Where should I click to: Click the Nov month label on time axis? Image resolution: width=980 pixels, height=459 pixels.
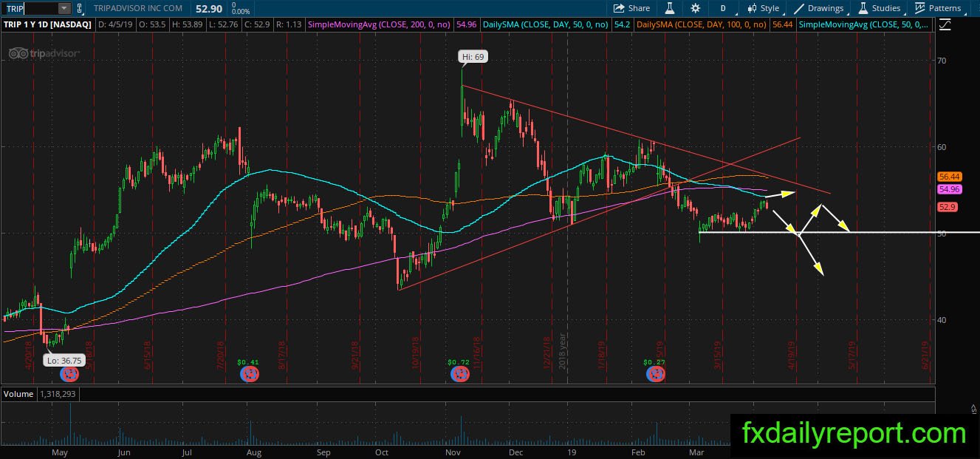point(453,451)
